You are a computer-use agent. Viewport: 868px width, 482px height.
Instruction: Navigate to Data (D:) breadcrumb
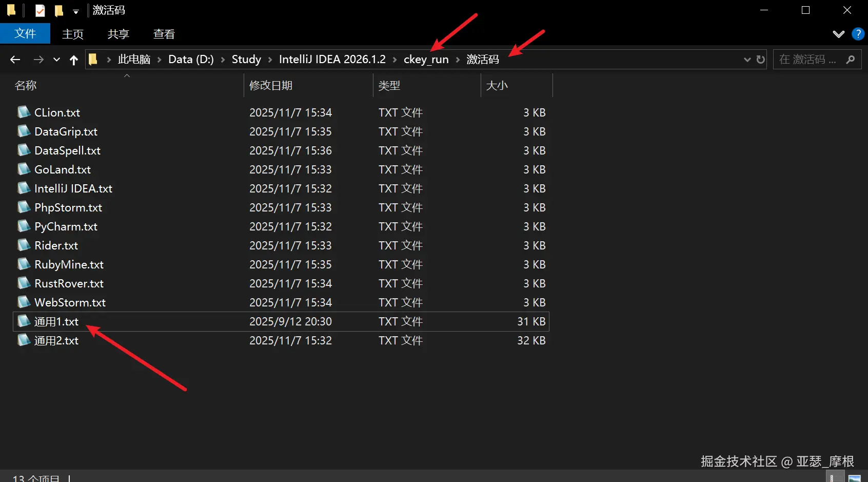191,59
